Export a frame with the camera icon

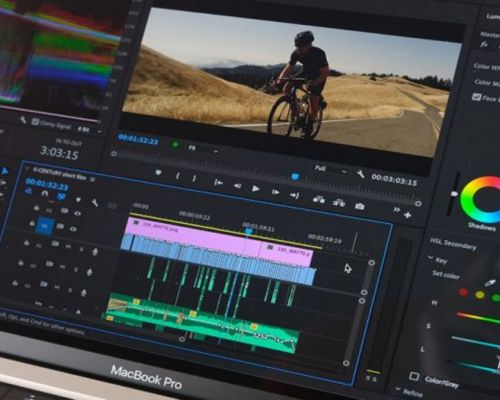359,206
